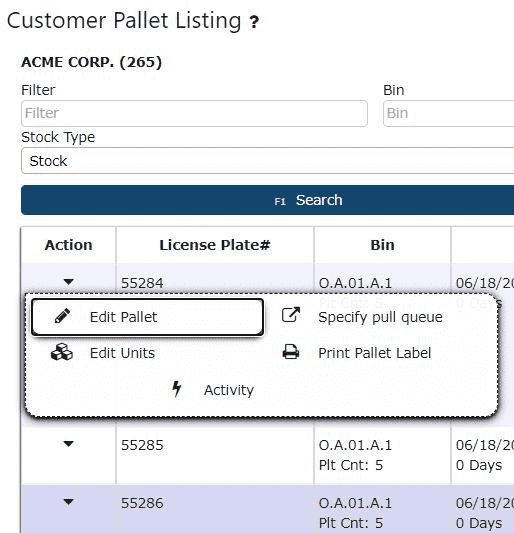Click the printer icon for pallet label
The width and height of the screenshot is (514, 533).
click(x=291, y=352)
